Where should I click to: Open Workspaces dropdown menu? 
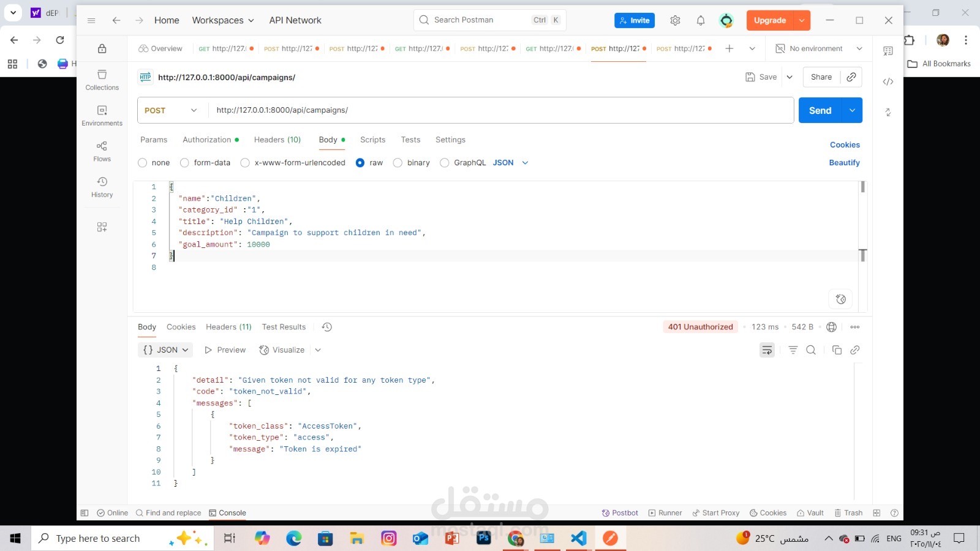223,20
